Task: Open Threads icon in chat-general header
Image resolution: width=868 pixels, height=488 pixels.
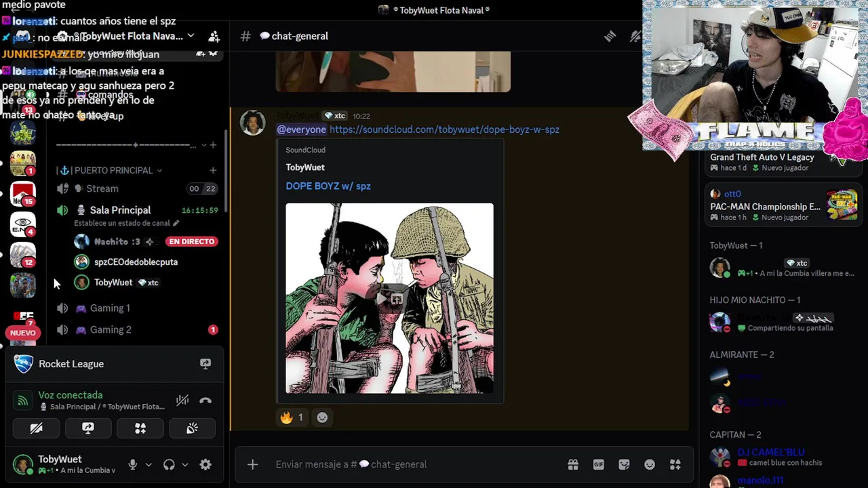Action: [610, 36]
